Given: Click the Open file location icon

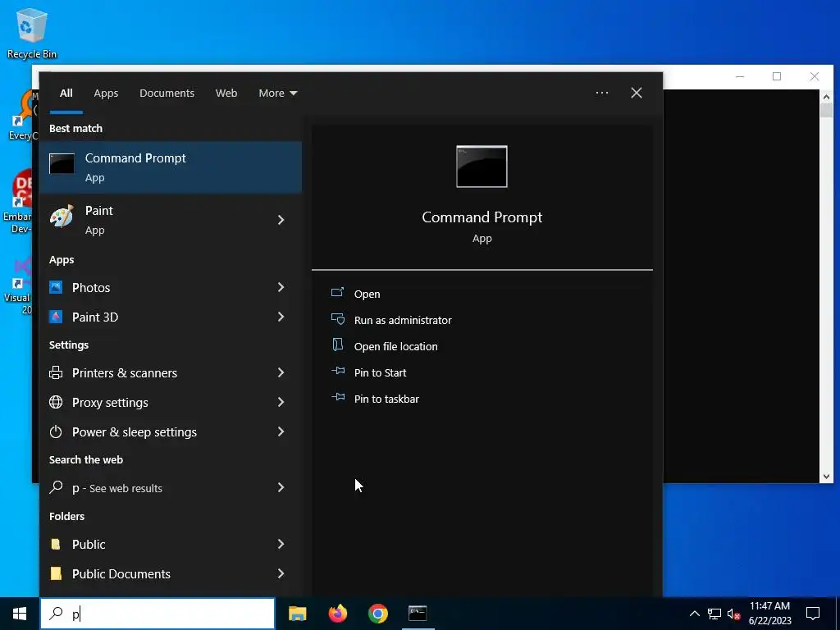Looking at the screenshot, I should click(337, 345).
